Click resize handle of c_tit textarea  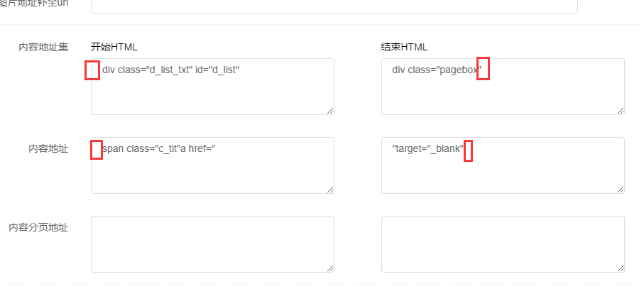tap(329, 189)
